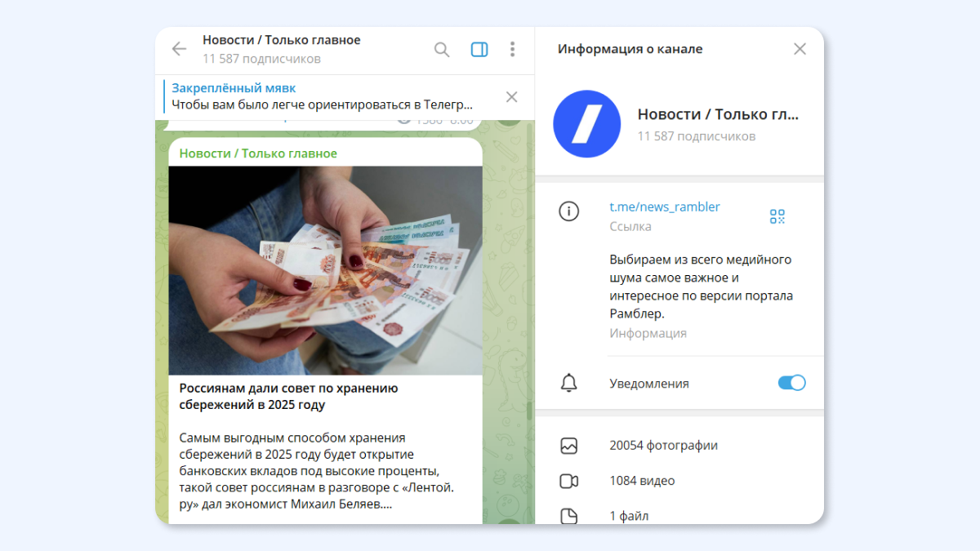Open the 1084 видео section

pyautogui.click(x=679, y=481)
